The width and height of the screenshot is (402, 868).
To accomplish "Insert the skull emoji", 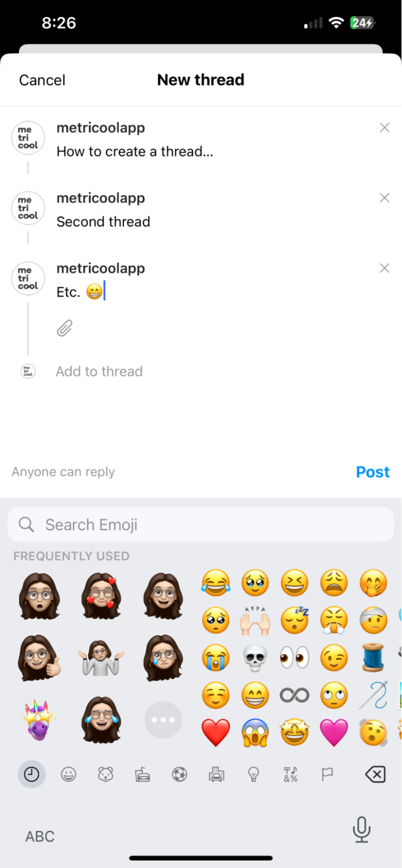I will 255,658.
